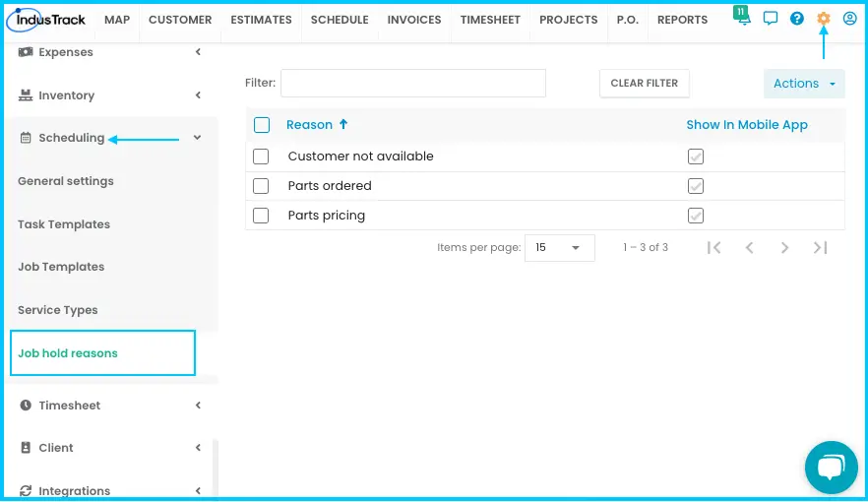Click the Reason sort arrow
The image size is (868, 502).
click(x=343, y=125)
